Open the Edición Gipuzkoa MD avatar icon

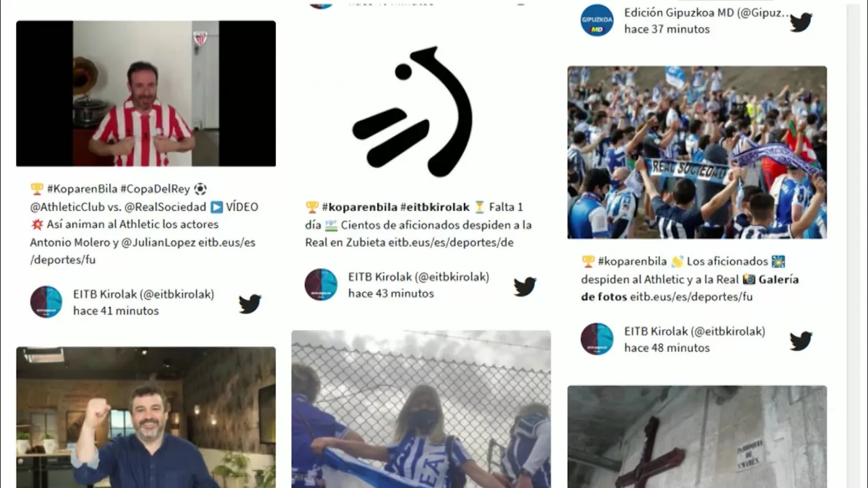coord(597,20)
